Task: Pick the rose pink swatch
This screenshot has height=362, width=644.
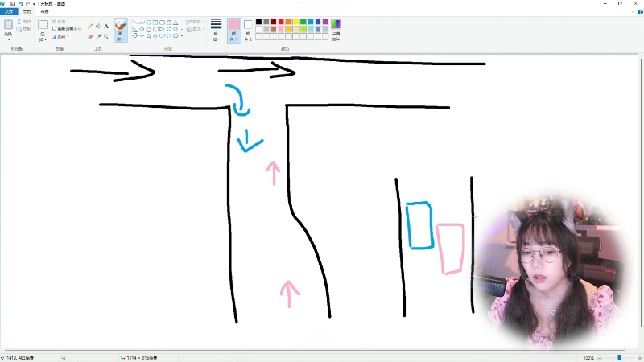Action: pos(281,29)
